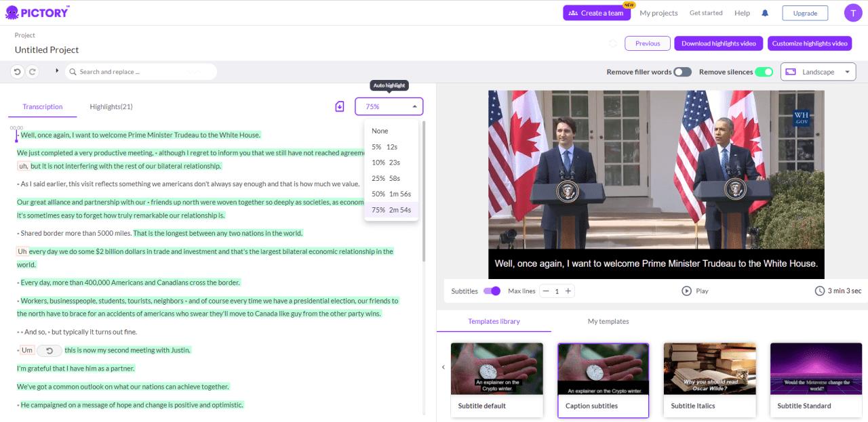
Task: Open the Help link
Action: click(742, 13)
